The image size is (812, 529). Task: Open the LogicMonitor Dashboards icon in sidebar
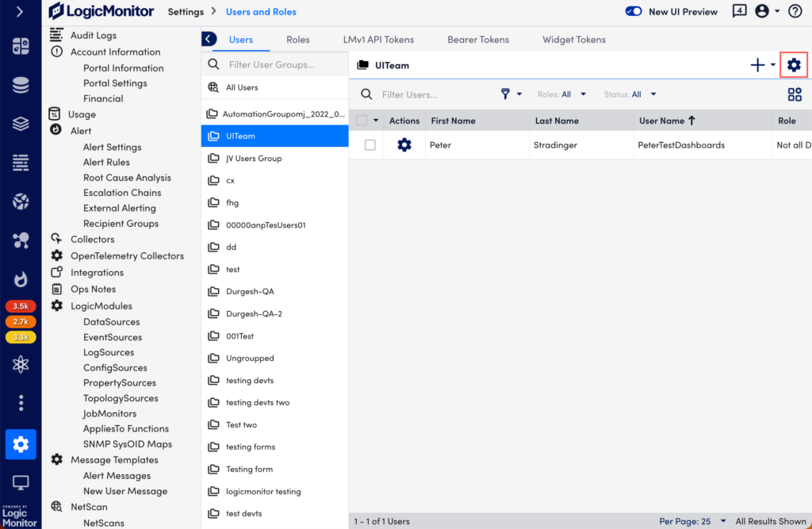coord(20,48)
